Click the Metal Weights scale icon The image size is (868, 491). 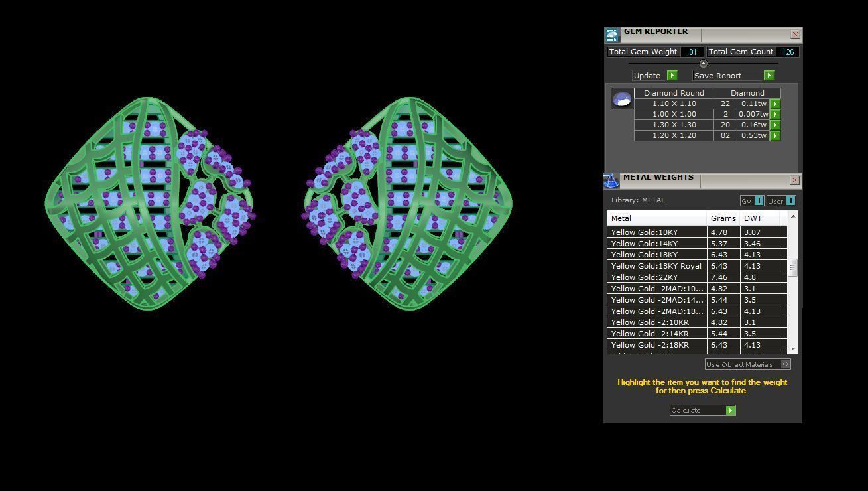point(611,180)
